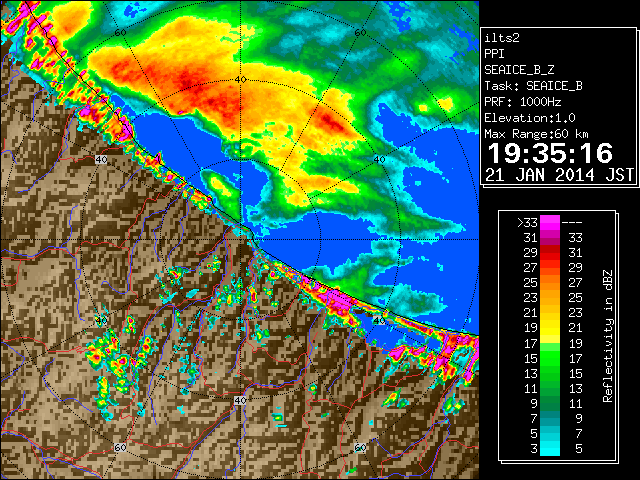Click the '17' label in left legend column
This screenshot has width=640, height=480.
[531, 344]
